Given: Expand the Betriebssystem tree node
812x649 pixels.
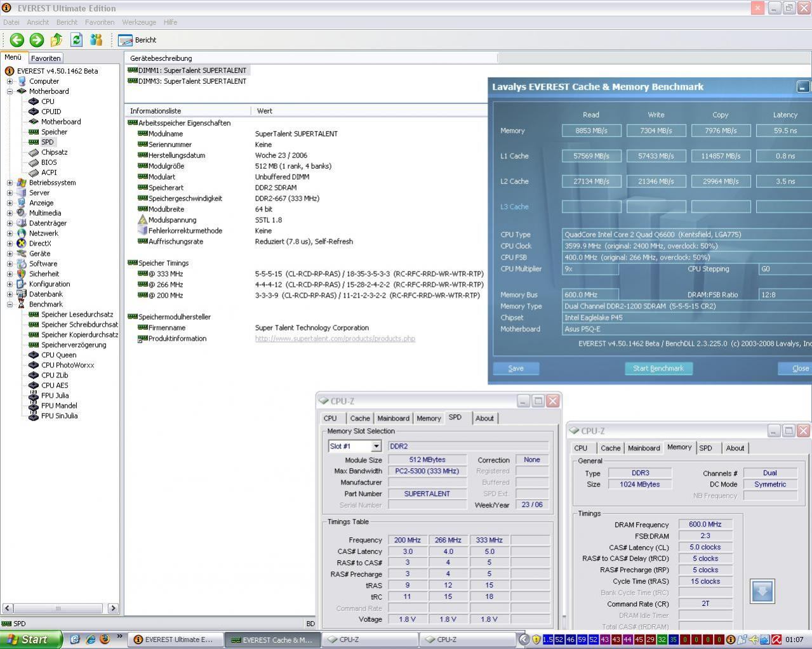Looking at the screenshot, I should tap(10, 183).
